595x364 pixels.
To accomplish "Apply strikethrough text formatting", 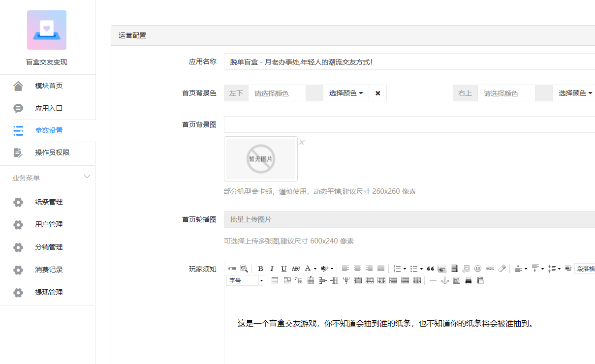I will [x=296, y=269].
